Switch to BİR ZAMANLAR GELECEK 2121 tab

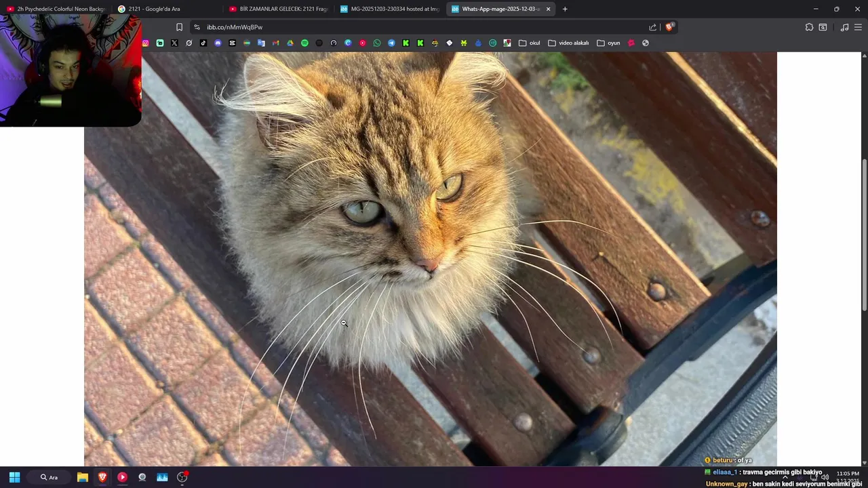(278, 9)
